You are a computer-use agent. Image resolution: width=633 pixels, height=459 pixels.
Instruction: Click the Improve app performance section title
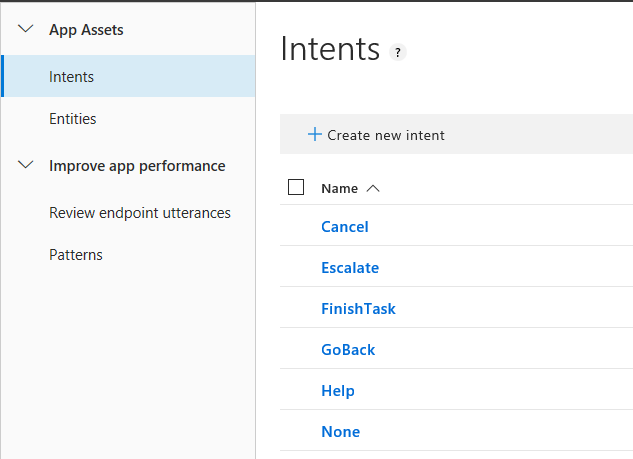[137, 166]
